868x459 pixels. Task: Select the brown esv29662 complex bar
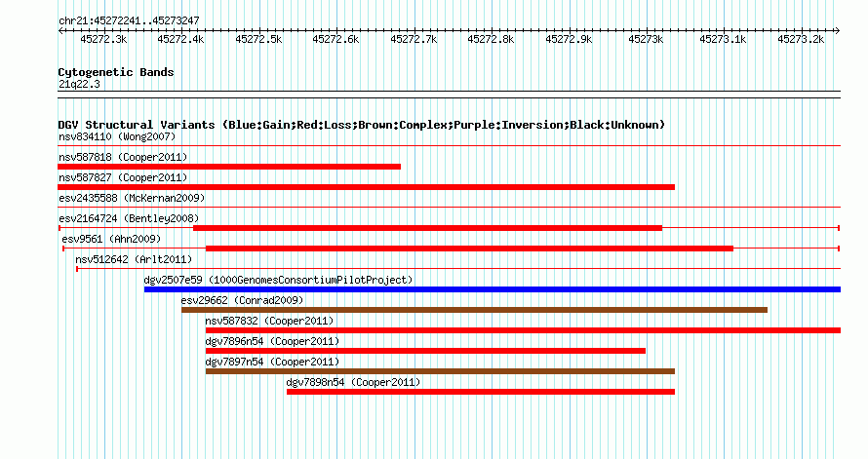click(474, 310)
